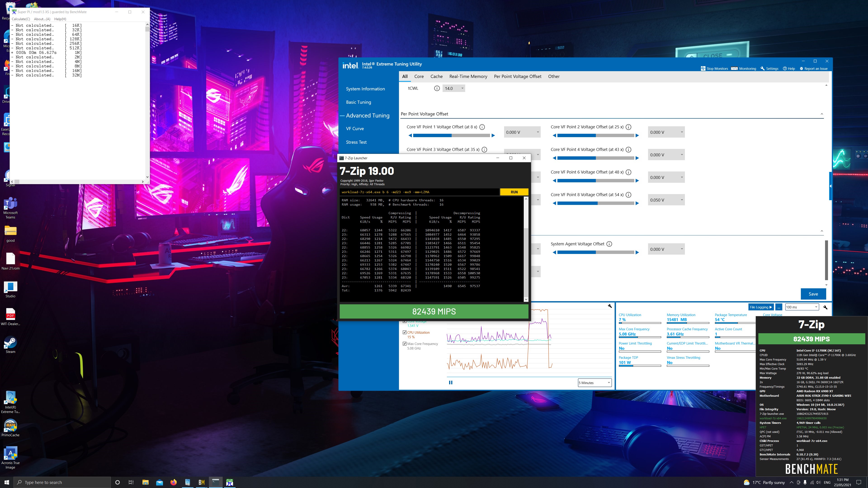Image resolution: width=868 pixels, height=488 pixels.
Task: Show info for Core VF Point 4 Voltage Offset
Action: [x=628, y=150]
